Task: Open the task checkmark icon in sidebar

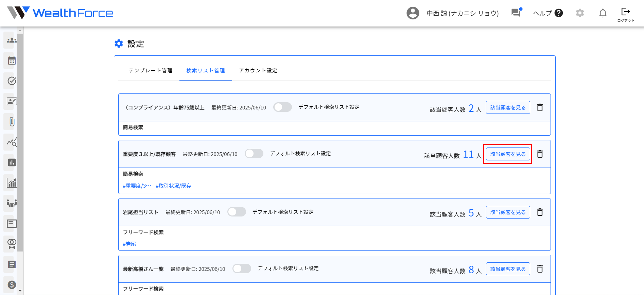Action: click(12, 81)
